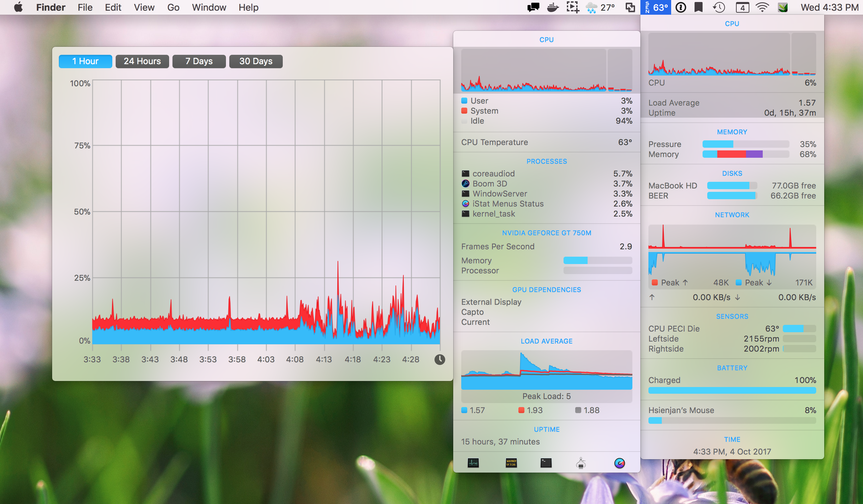Image resolution: width=863 pixels, height=504 pixels.
Task: Click the Time Machine menu bar icon
Action: click(x=719, y=7)
